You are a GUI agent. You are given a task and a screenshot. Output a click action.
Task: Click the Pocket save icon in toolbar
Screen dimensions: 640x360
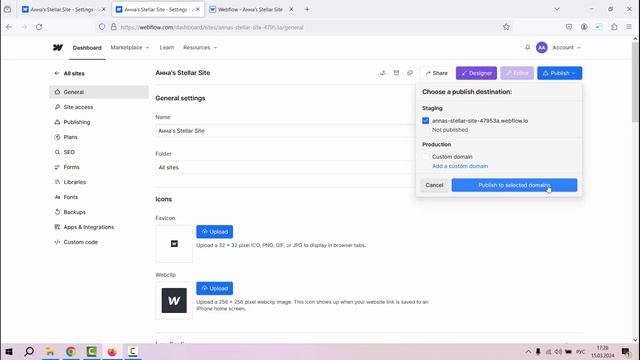click(x=569, y=27)
